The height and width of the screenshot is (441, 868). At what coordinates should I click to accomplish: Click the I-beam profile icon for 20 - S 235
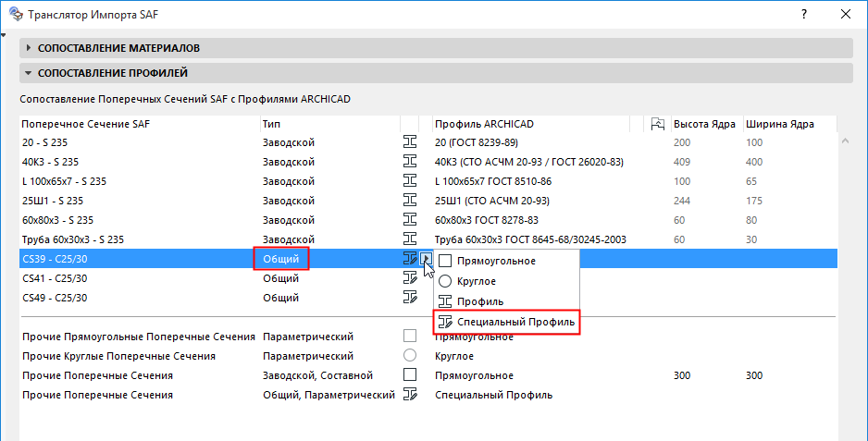[410, 142]
